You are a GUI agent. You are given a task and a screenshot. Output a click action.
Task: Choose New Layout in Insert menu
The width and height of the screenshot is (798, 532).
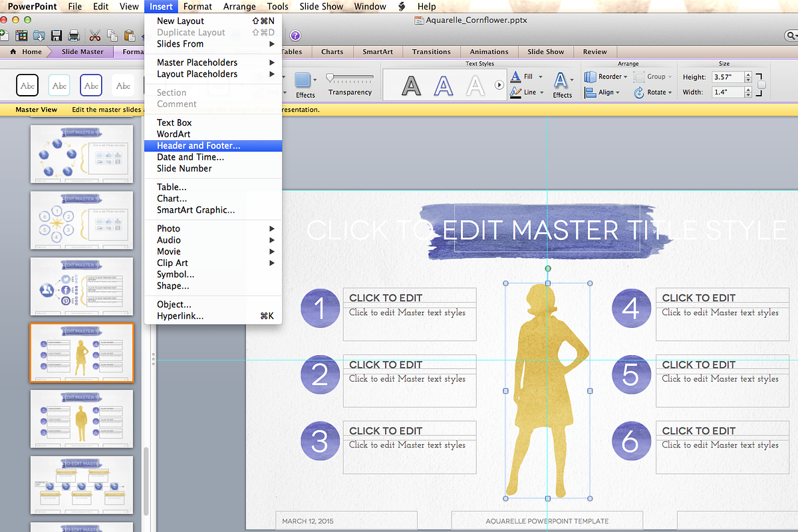click(x=213, y=21)
